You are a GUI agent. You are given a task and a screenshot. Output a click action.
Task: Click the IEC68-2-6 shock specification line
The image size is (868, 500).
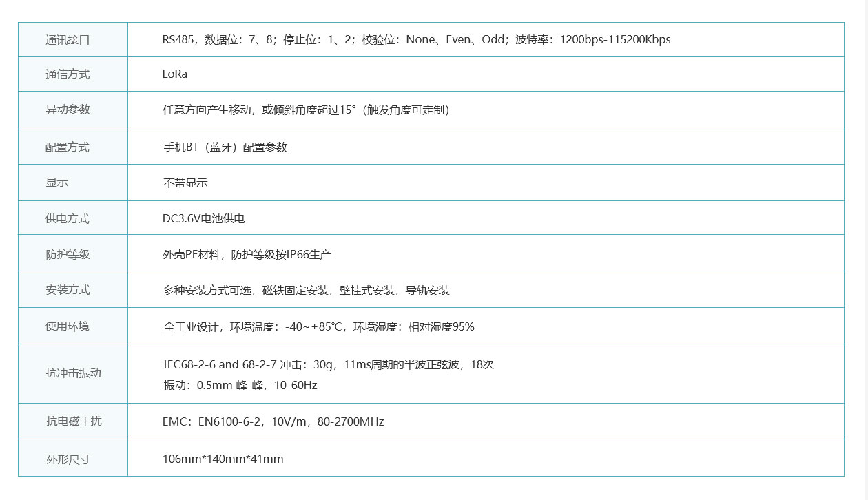point(328,365)
